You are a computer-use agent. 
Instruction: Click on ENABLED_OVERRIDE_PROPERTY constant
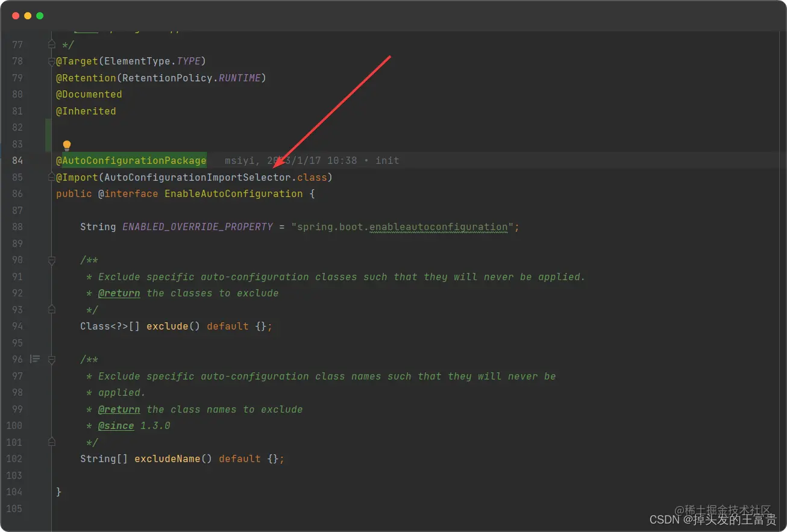click(198, 227)
